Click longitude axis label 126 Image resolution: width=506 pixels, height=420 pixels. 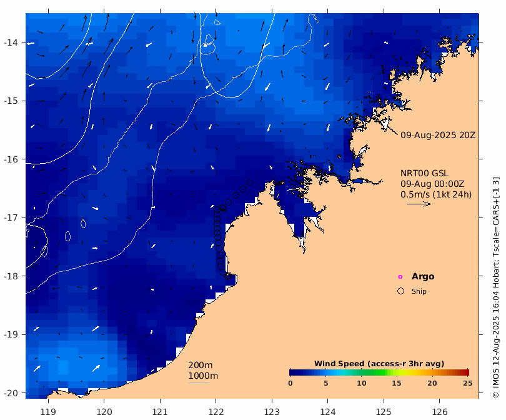(x=440, y=412)
